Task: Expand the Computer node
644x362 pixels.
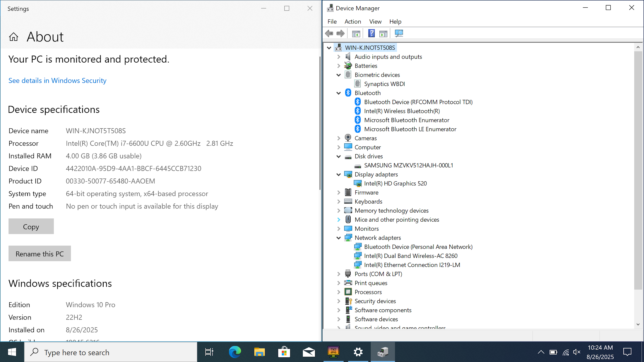Action: tap(339, 147)
